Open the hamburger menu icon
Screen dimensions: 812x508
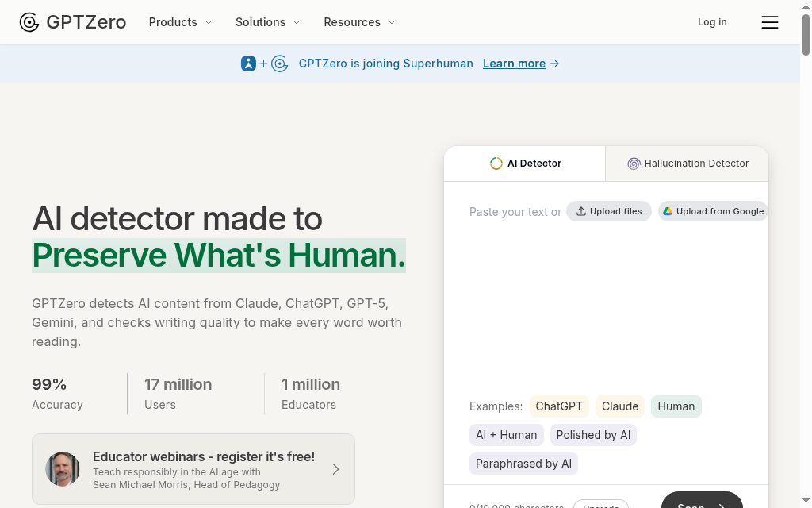click(x=769, y=22)
